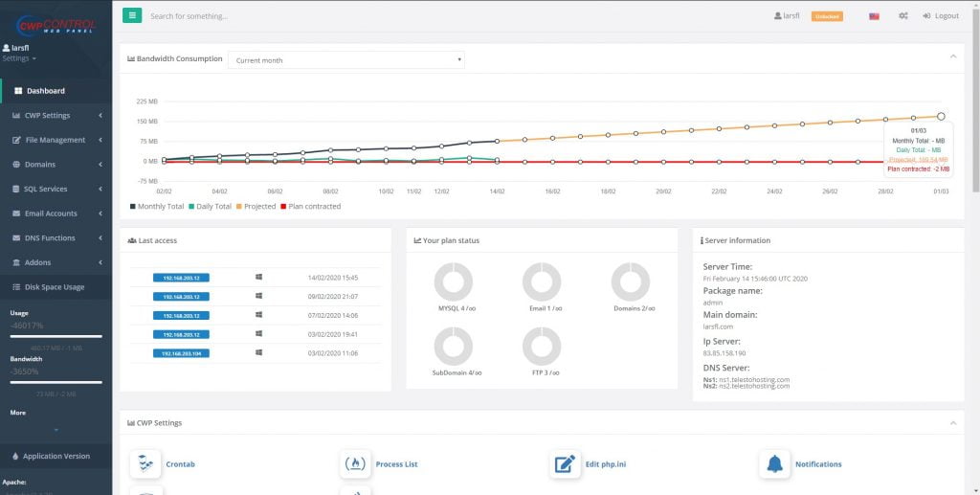980x495 pixels.
Task: Toggle the Projected legend swatch
Action: click(x=239, y=206)
